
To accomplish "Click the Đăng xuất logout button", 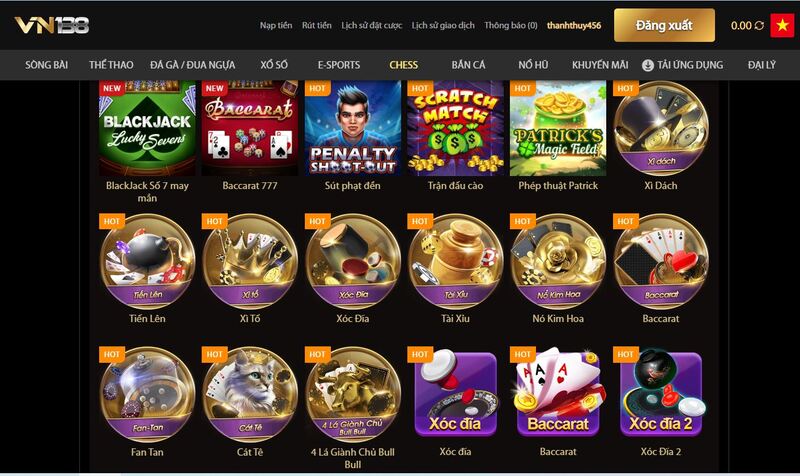I will [x=664, y=25].
